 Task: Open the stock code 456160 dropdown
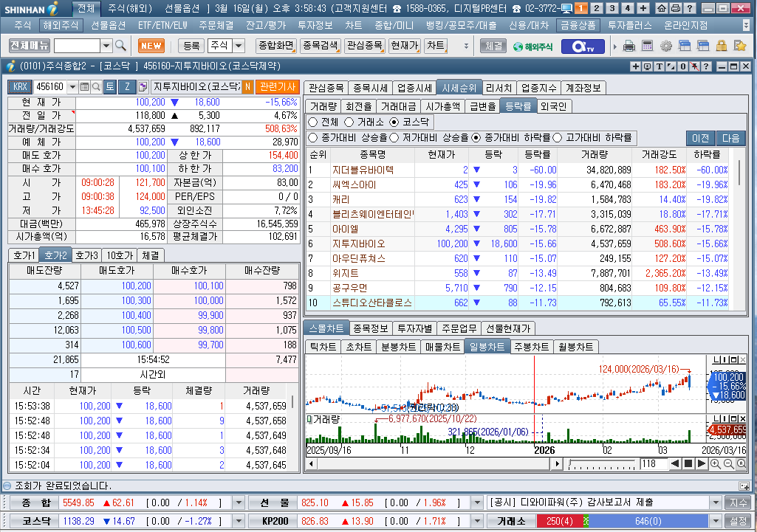pyautogui.click(x=72, y=87)
